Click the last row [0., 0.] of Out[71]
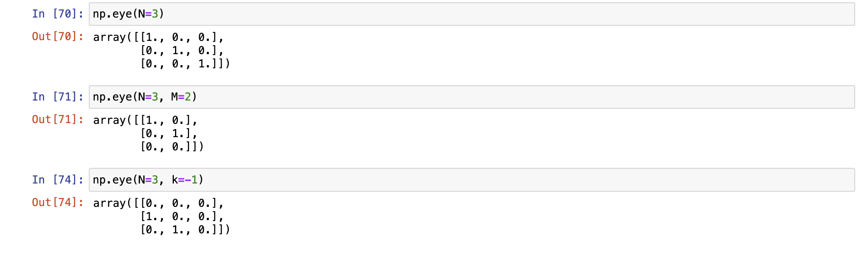Viewport: 868px width, 254px height. point(168,147)
